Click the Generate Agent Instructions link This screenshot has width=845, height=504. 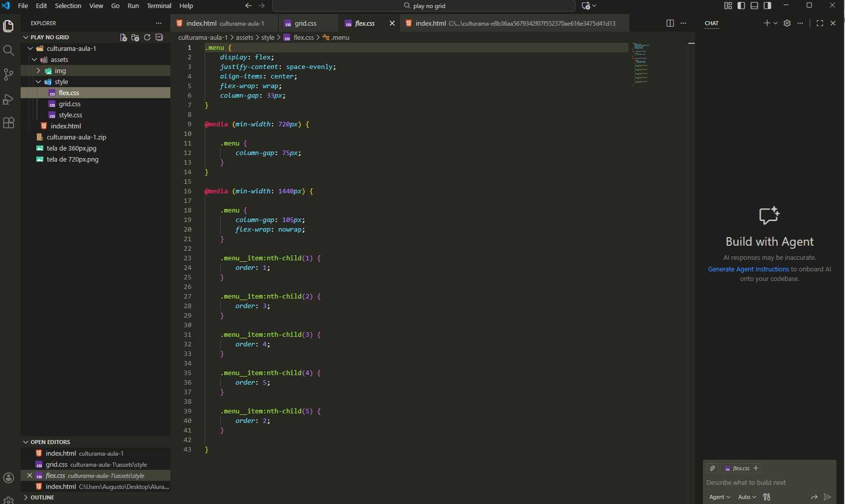[748, 269]
